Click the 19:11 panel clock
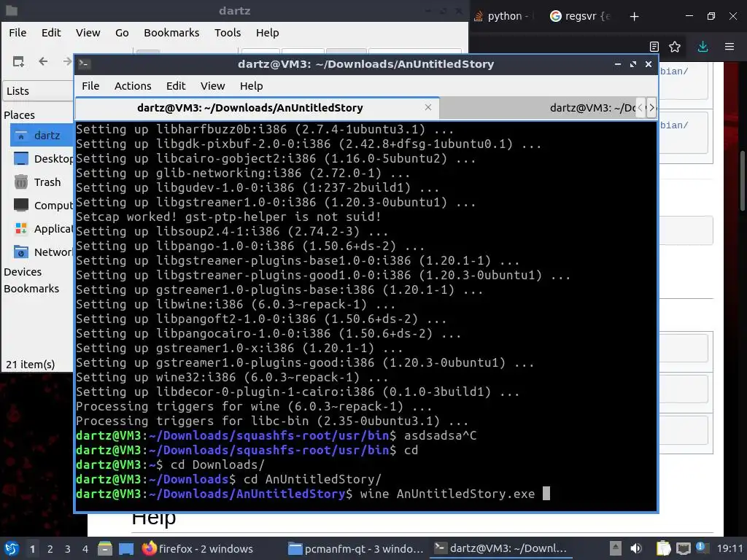The width and height of the screenshot is (747, 560). [x=729, y=548]
